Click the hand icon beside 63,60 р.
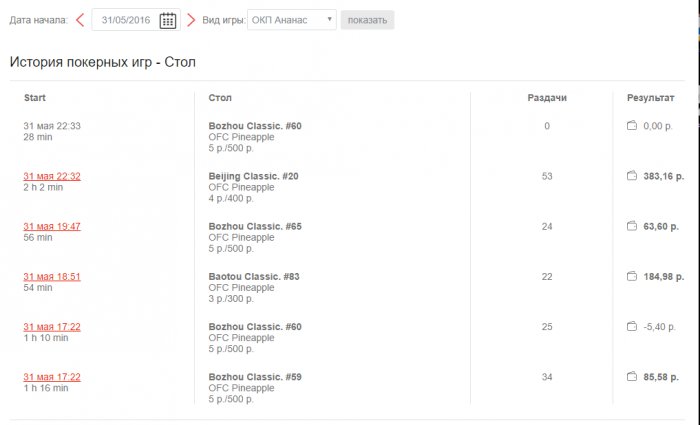Screen dimensions: 700x425 (631, 226)
